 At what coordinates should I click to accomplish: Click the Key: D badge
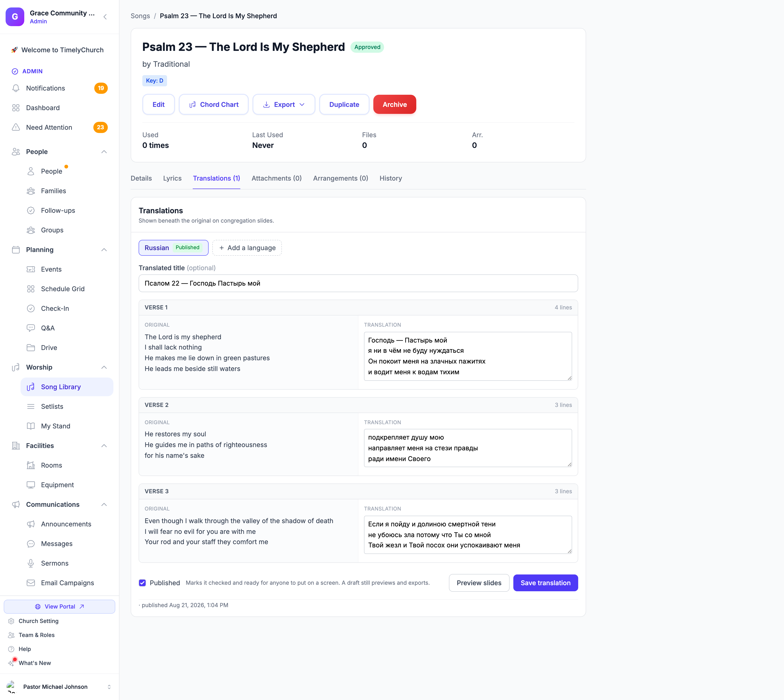[155, 81]
